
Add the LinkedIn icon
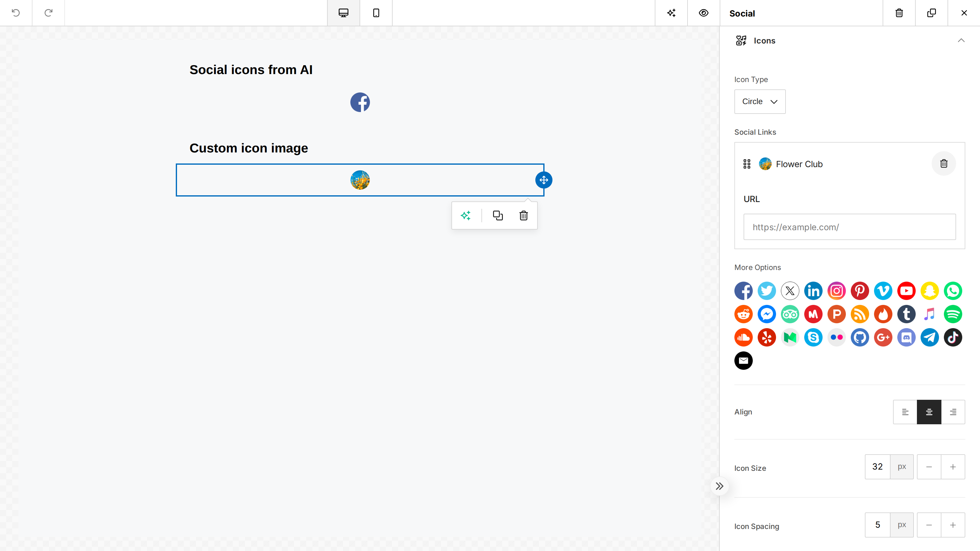click(813, 291)
